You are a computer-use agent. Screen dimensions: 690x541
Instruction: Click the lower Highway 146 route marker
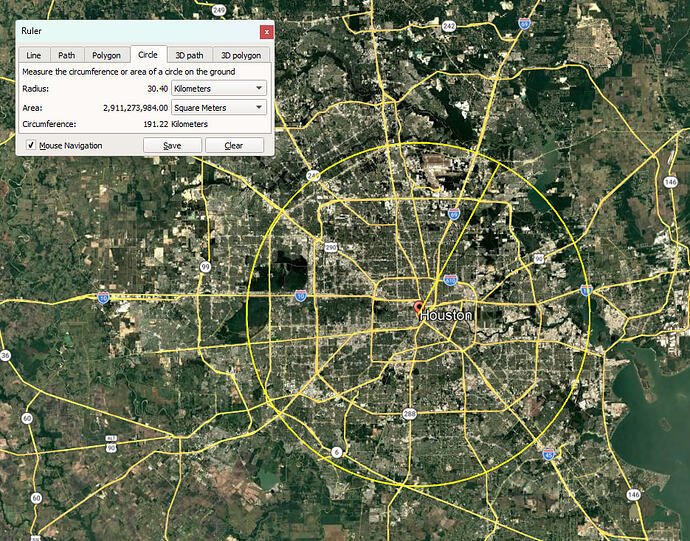[633, 495]
